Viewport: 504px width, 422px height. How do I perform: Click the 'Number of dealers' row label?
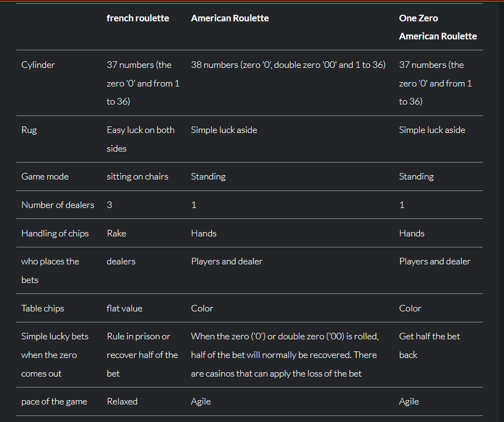[x=58, y=205]
